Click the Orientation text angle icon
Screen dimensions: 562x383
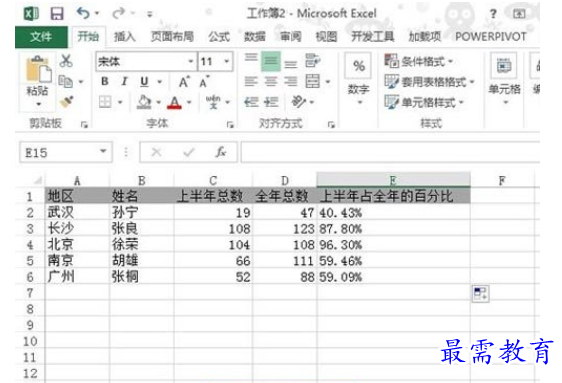point(298,102)
